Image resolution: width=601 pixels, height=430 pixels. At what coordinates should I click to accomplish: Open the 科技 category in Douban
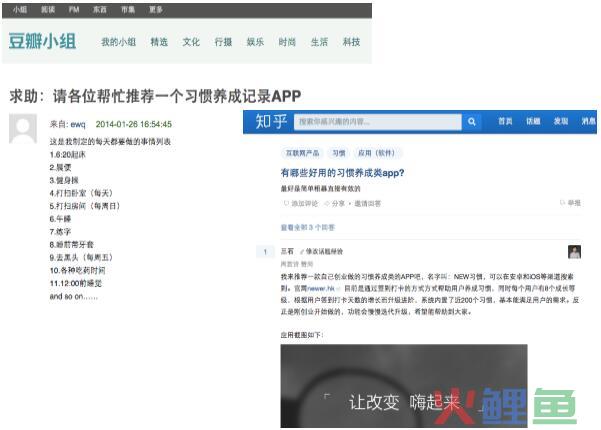pyautogui.click(x=351, y=42)
